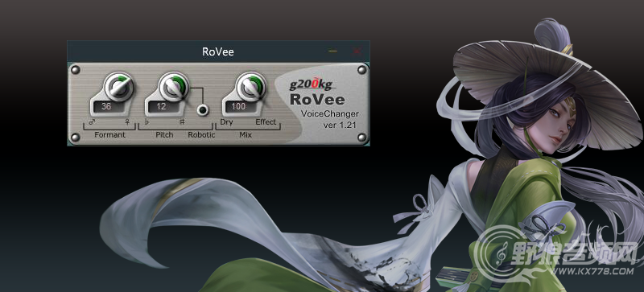Click the Pitch knob
644x292 pixels.
coord(174,86)
